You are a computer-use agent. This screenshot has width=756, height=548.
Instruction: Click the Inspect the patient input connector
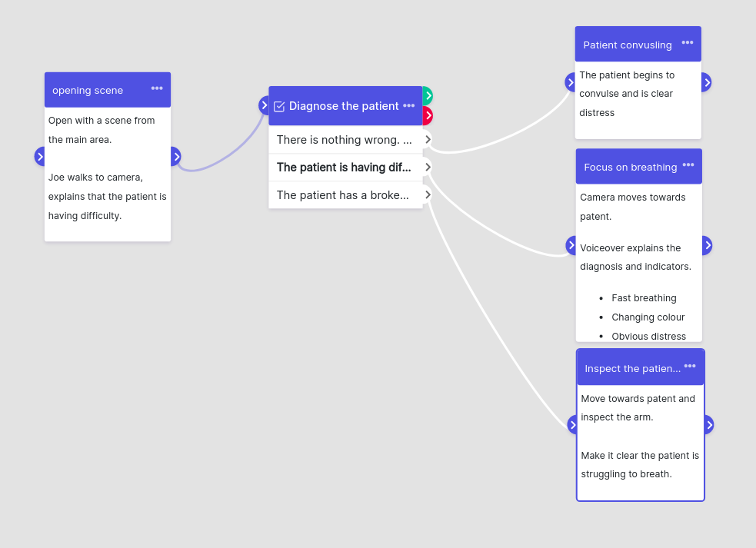point(572,424)
